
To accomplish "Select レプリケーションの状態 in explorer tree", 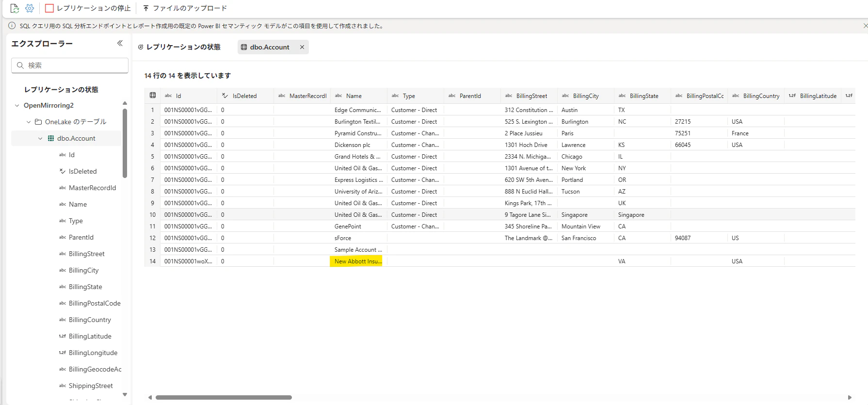I will 61,90.
